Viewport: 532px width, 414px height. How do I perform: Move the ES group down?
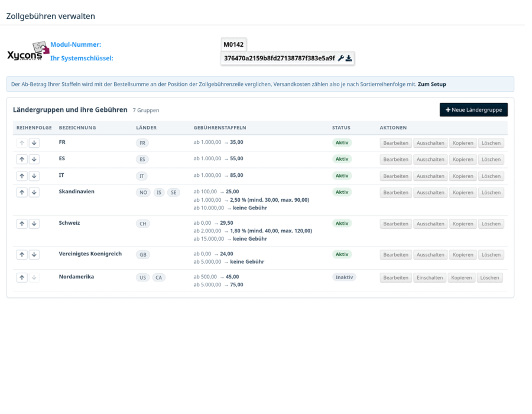click(x=34, y=159)
